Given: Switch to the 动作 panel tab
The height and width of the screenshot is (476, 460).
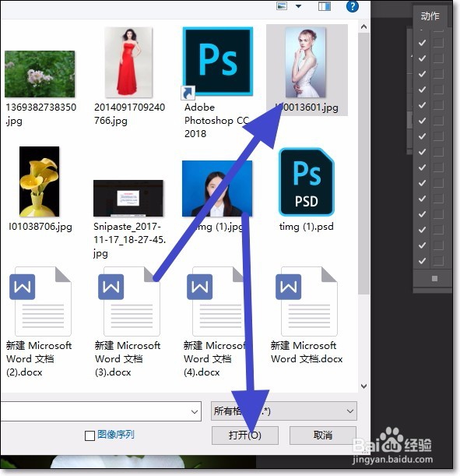Looking at the screenshot, I should click(x=430, y=16).
